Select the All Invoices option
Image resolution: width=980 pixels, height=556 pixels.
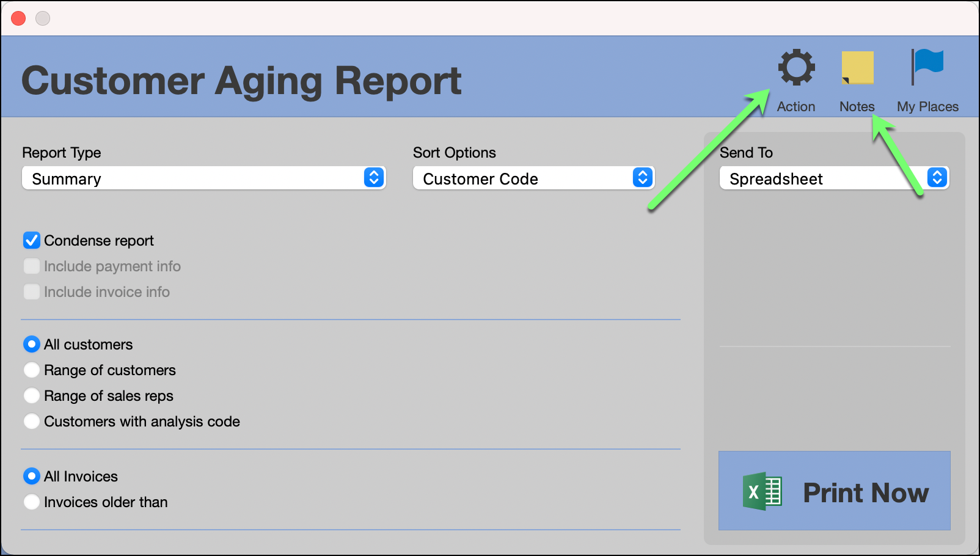(31, 476)
